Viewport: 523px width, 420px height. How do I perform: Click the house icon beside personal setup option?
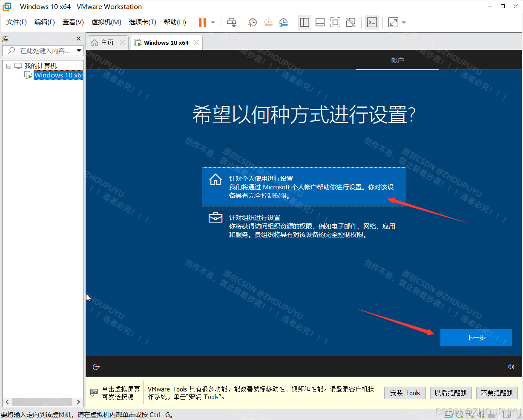tap(216, 180)
